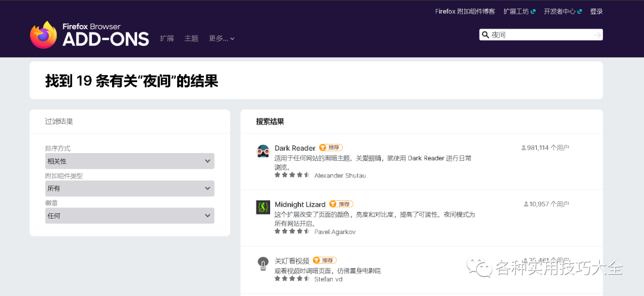This screenshot has width=644, height=296.
Task: Open the Firefox 附加组件博客 link
Action: 465,11
